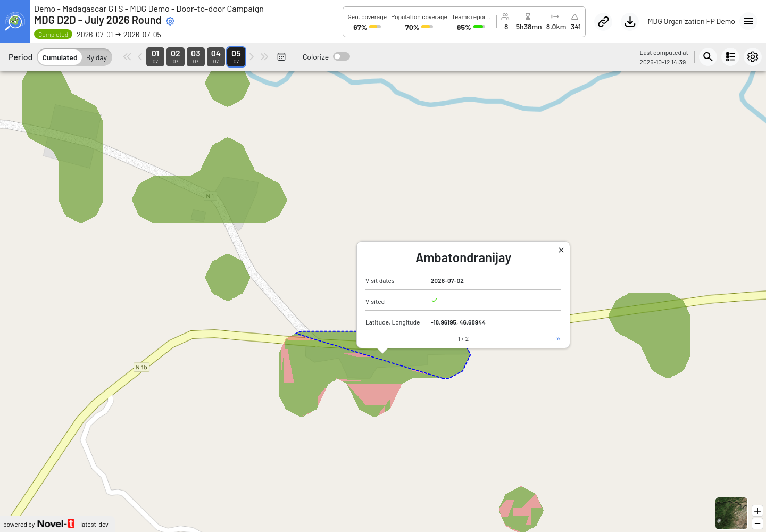
Task: Jump to last day double-chevron
Action: coord(264,57)
